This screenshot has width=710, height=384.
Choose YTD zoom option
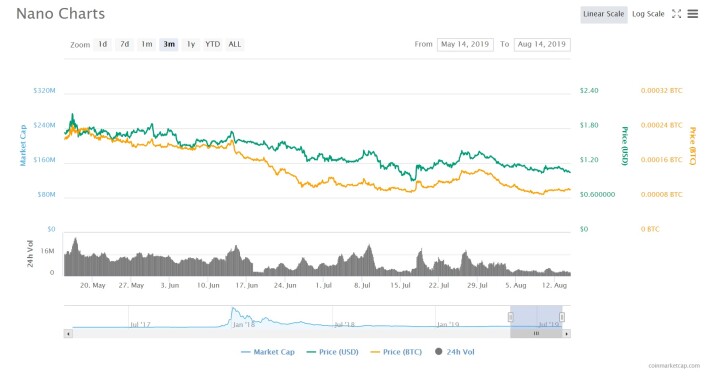click(x=212, y=44)
